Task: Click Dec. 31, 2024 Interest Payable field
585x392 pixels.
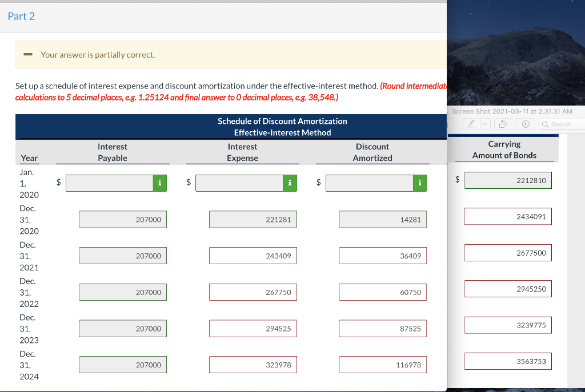Action: click(x=123, y=365)
